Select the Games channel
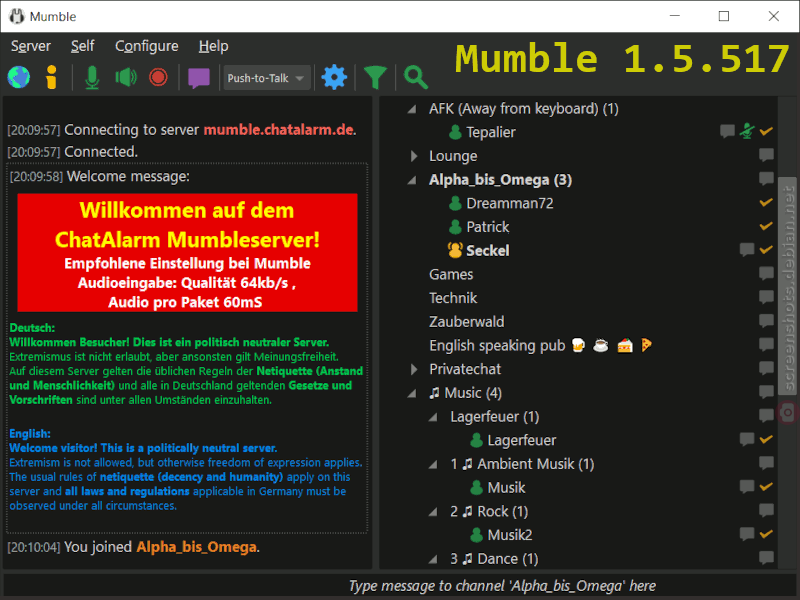 click(451, 274)
